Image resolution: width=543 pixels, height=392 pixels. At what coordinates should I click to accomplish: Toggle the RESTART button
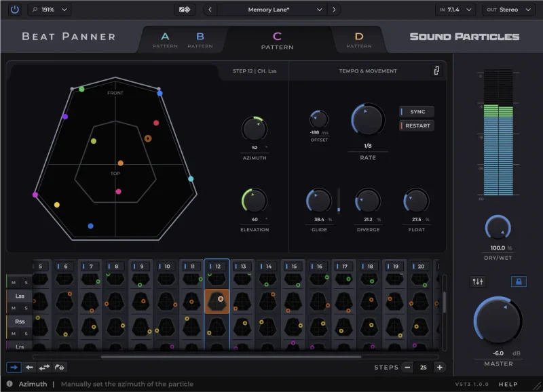click(417, 125)
